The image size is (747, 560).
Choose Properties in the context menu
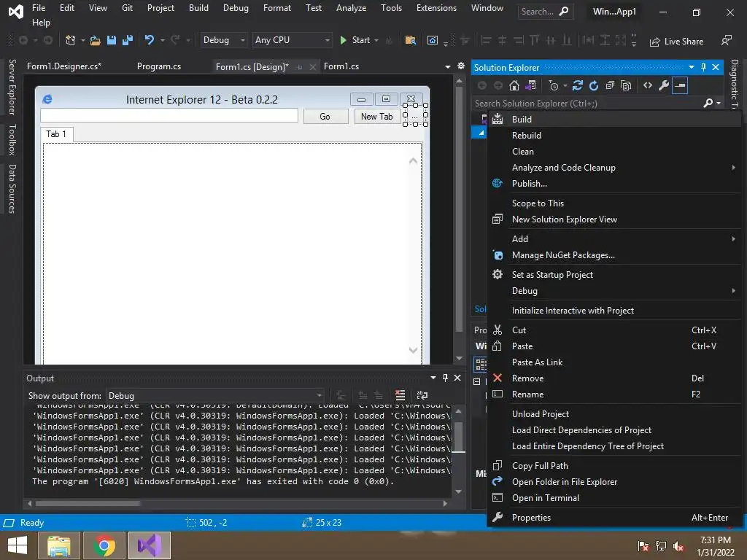tap(614, 518)
